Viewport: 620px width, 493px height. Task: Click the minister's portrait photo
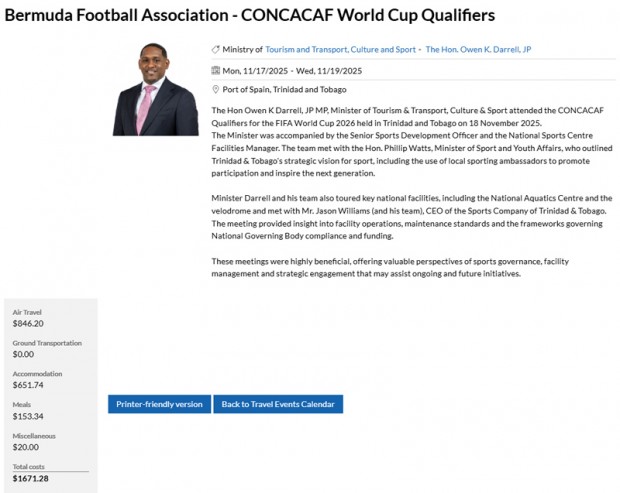click(155, 89)
